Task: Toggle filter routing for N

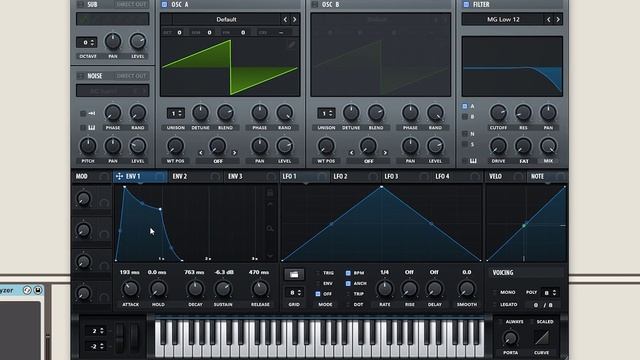Action: pos(464,133)
